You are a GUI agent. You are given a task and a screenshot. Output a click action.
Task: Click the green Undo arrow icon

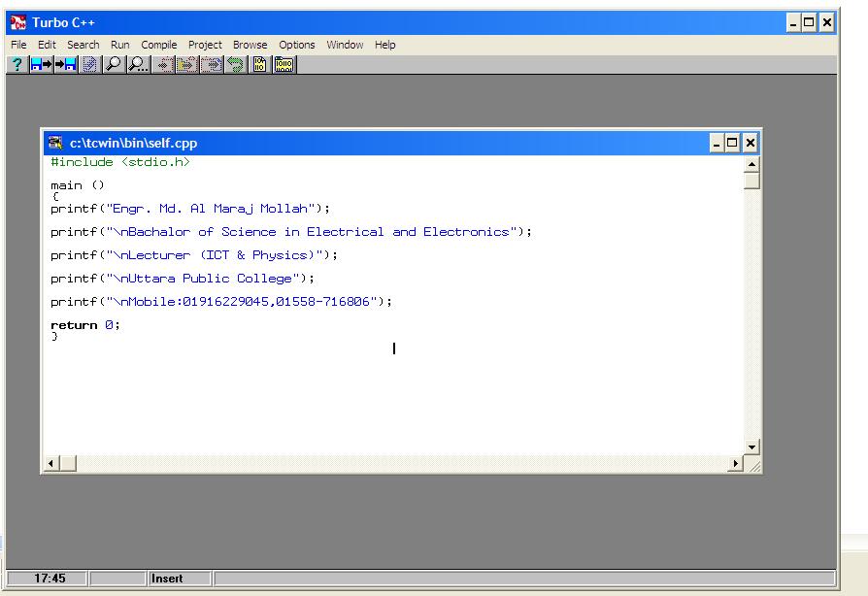[236, 65]
